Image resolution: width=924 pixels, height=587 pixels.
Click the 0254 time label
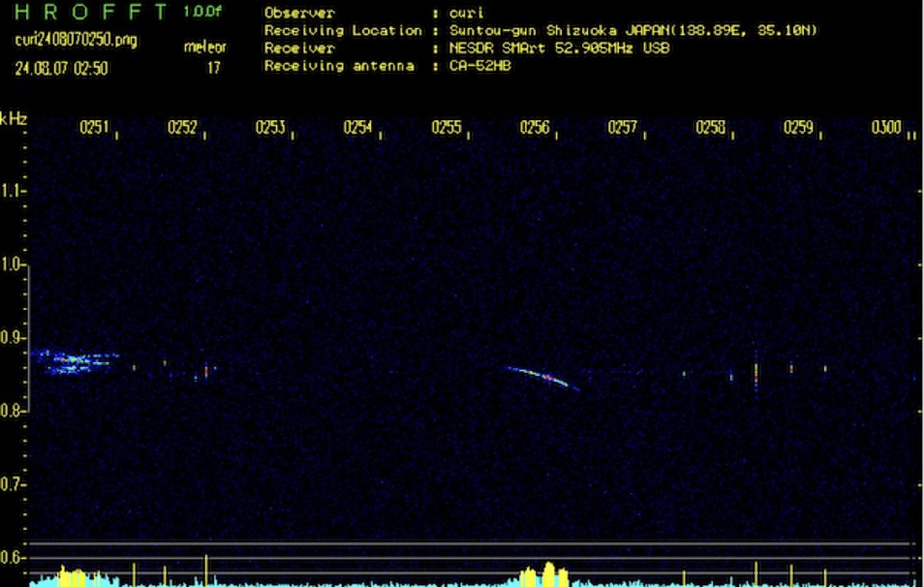coord(358,128)
